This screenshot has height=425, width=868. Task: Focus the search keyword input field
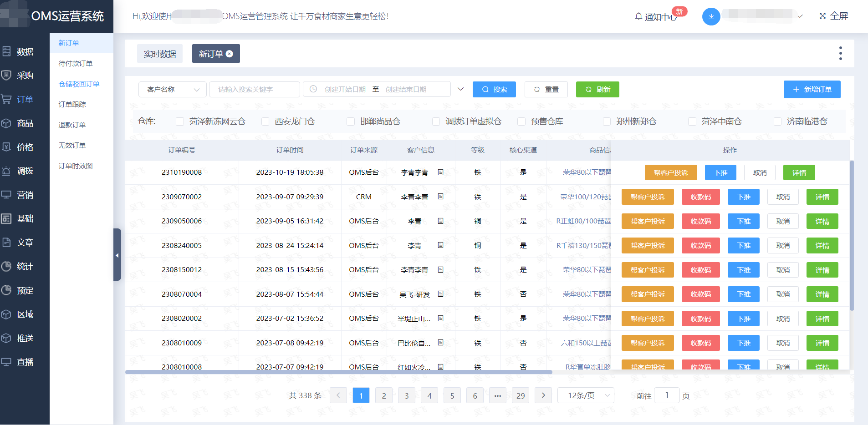[x=255, y=89]
